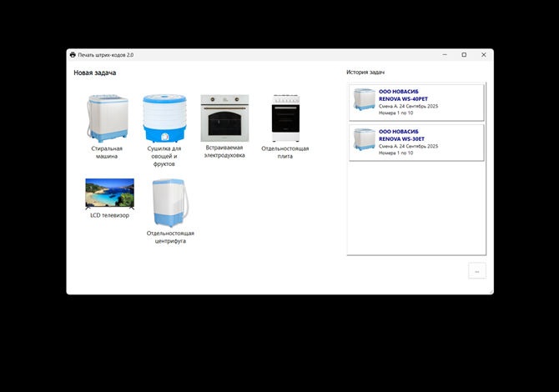Screen dimensions: 559x392
Task: Click thumbnail of the WS-40PET history entry
Action: click(364, 99)
